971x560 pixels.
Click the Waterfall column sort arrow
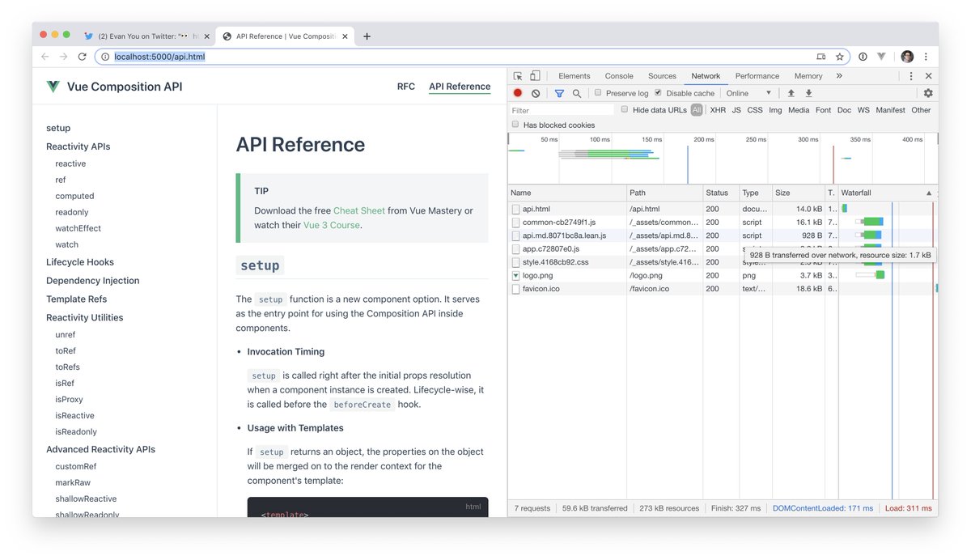point(929,193)
